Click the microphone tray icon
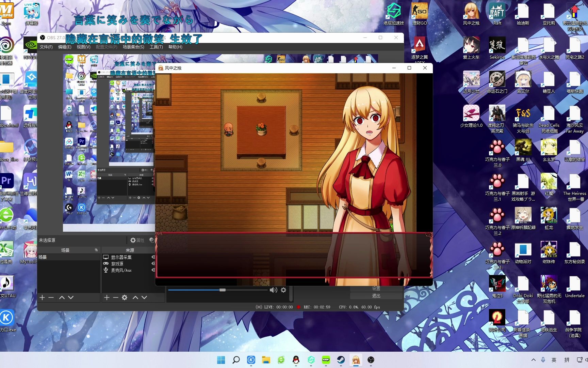 click(543, 360)
